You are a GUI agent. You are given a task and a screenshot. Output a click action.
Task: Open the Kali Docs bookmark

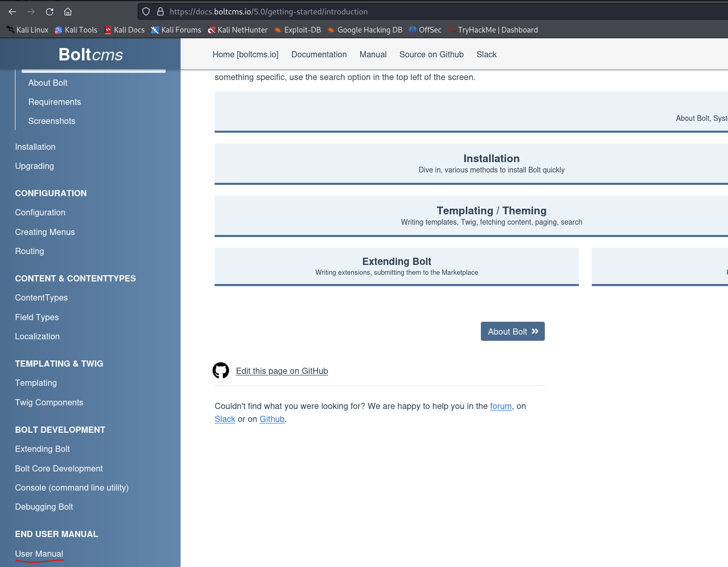[x=124, y=30]
